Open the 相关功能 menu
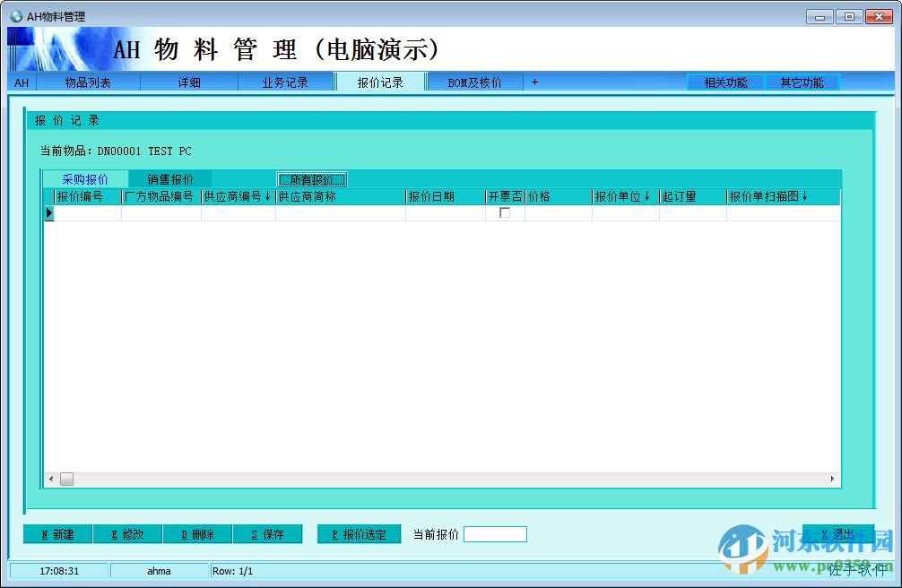 coord(724,82)
